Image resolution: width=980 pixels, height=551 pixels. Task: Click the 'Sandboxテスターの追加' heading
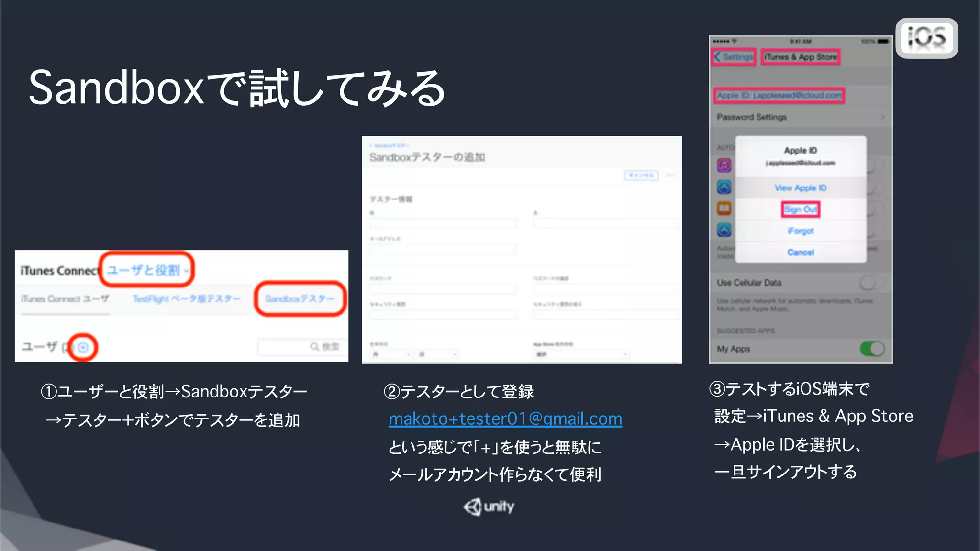coord(427,157)
